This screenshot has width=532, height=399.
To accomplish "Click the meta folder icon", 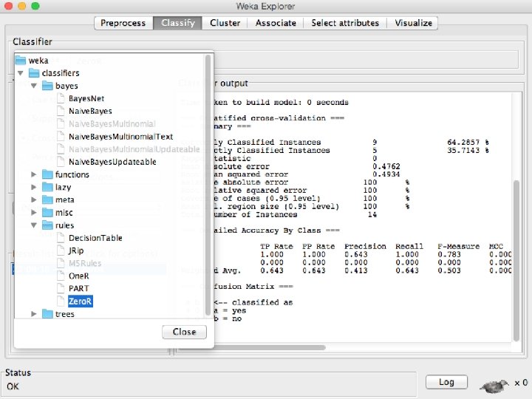I will tap(47, 199).
